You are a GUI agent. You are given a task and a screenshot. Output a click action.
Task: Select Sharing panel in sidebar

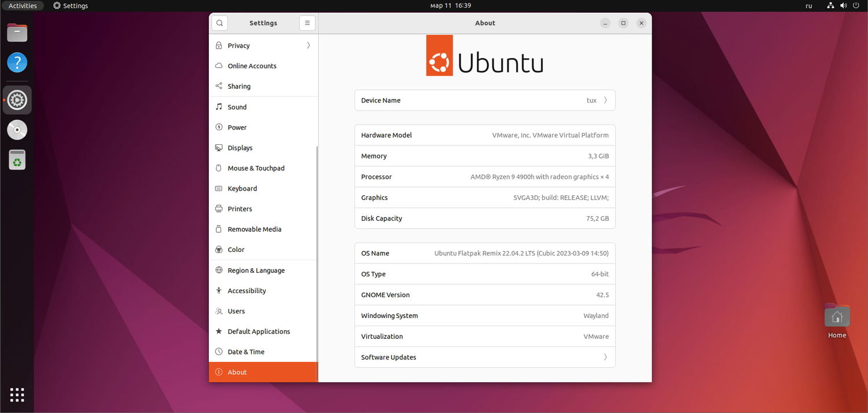263,86
